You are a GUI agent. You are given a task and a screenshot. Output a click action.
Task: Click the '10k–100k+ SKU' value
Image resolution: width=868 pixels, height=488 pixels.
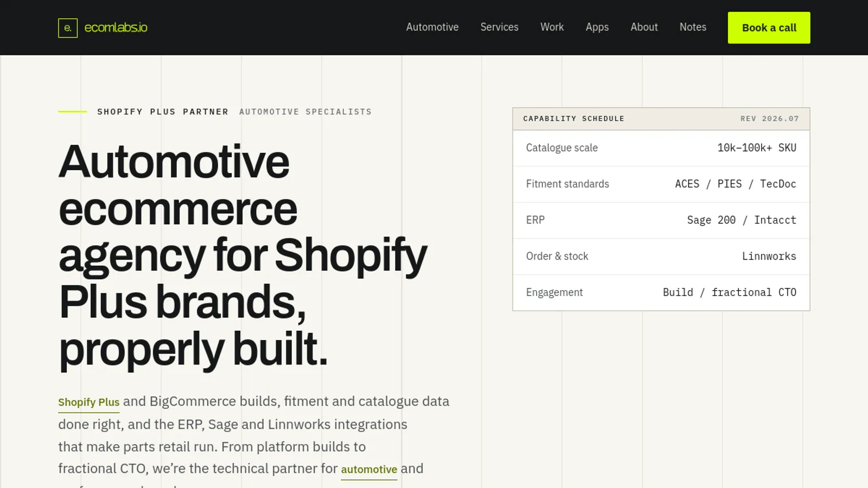pos(757,148)
